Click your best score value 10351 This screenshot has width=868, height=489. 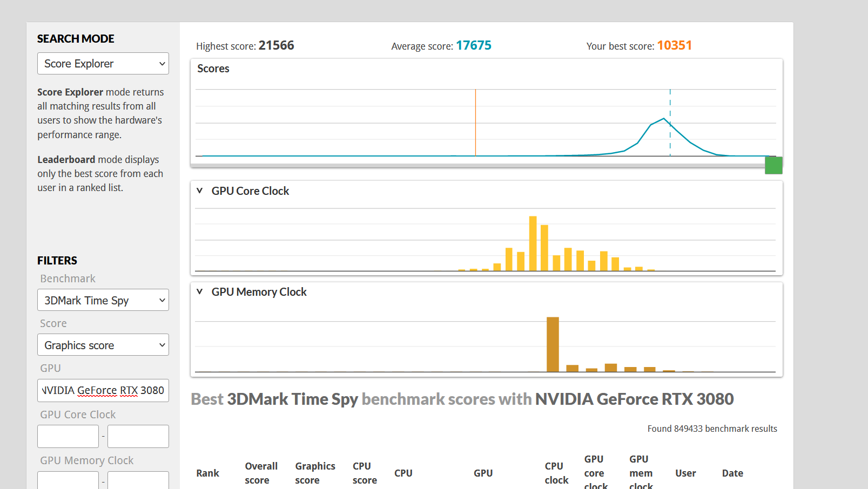tap(674, 45)
